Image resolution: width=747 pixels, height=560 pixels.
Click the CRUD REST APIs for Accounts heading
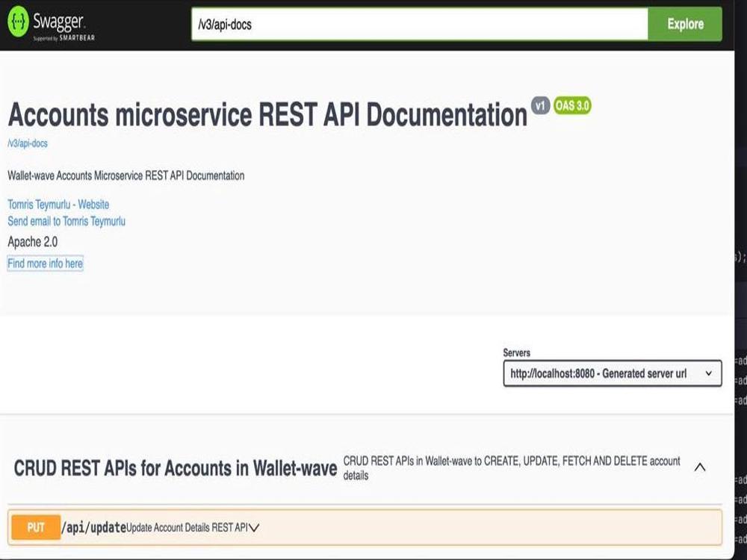coord(176,468)
